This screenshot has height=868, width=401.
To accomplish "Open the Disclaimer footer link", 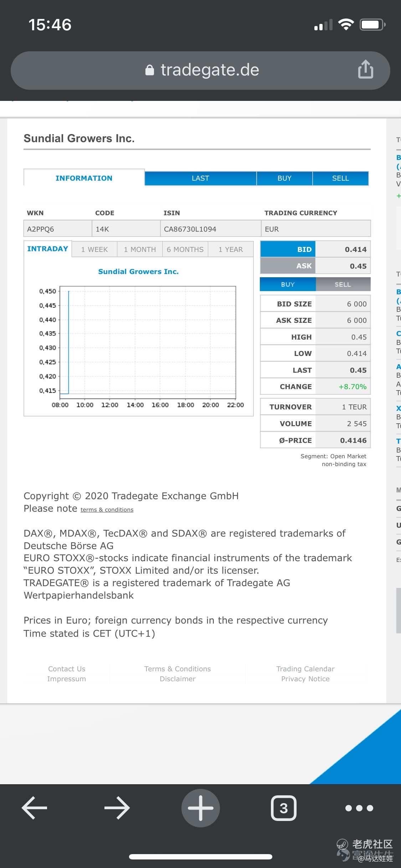I will tap(178, 679).
